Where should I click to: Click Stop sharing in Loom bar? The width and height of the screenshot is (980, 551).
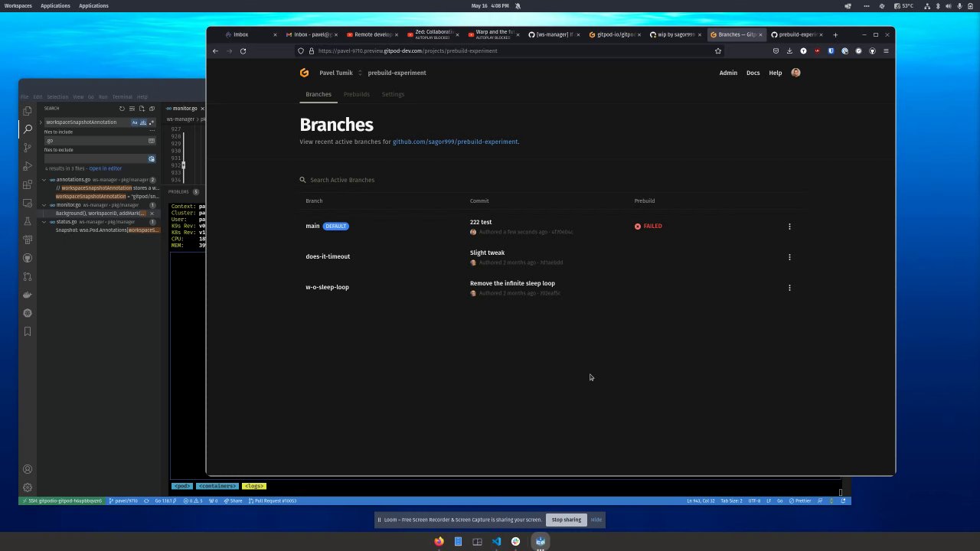tap(567, 520)
